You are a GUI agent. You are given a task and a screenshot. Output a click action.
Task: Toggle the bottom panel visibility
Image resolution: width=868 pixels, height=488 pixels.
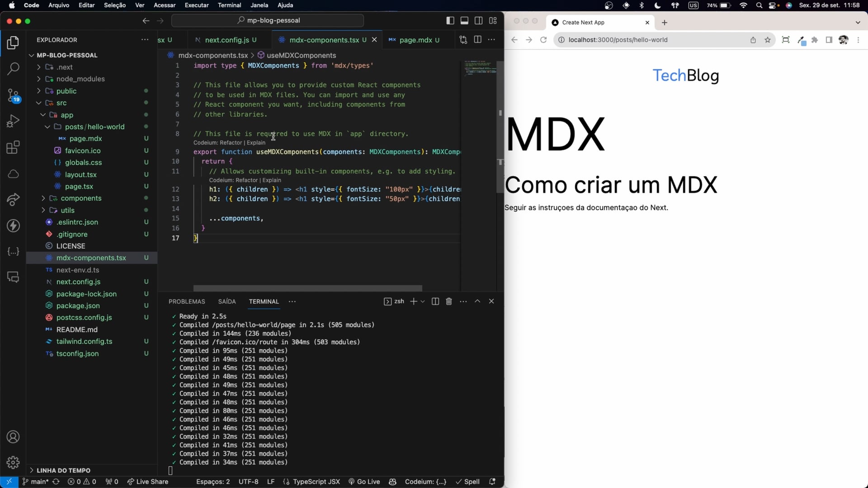coord(464,20)
